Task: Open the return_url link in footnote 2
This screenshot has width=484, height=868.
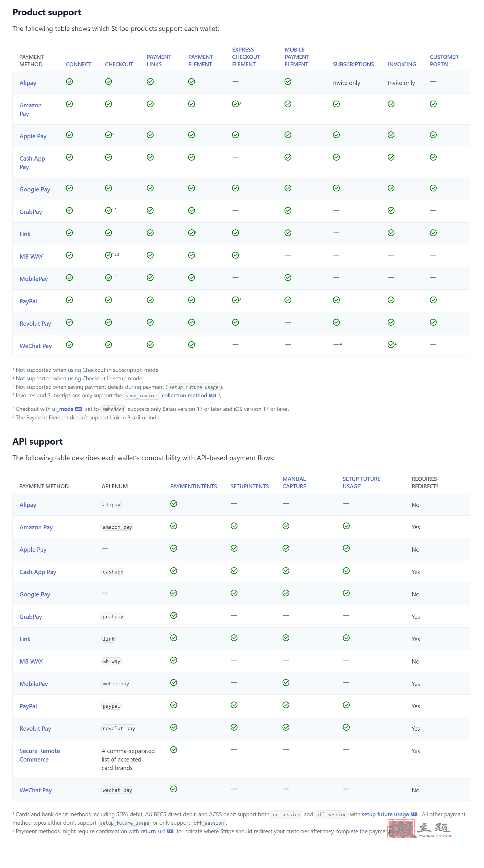Action: point(153,831)
